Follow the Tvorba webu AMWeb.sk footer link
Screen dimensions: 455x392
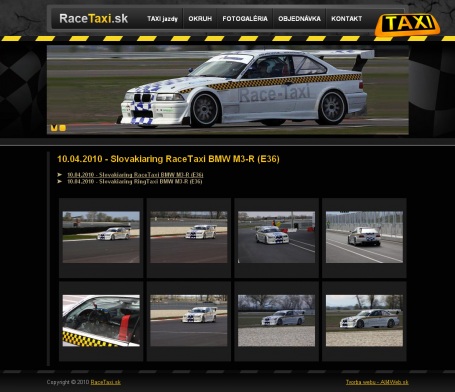coord(377,382)
